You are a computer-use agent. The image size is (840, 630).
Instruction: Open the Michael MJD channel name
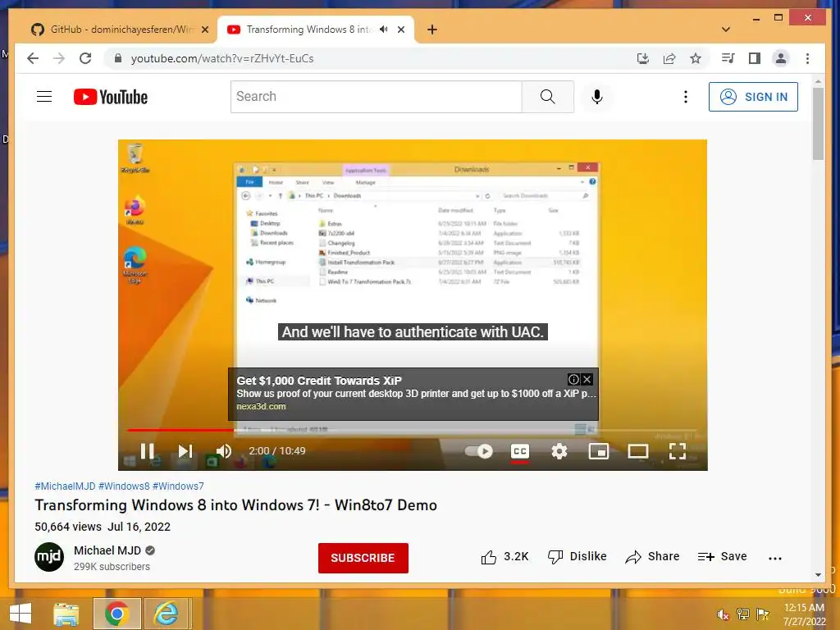[107, 550]
